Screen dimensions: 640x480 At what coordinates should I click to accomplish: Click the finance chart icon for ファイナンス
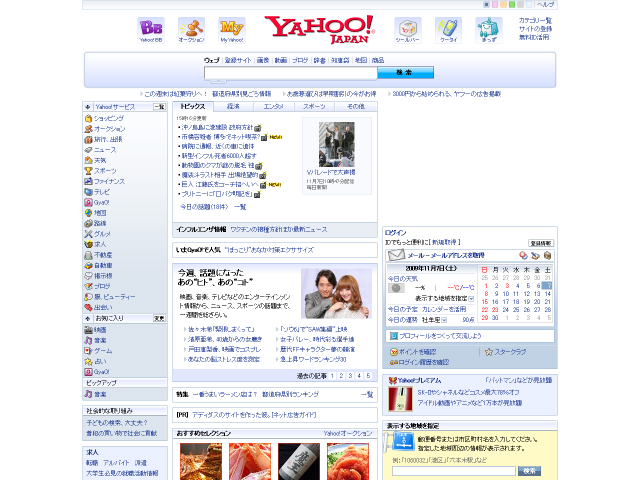(88, 181)
